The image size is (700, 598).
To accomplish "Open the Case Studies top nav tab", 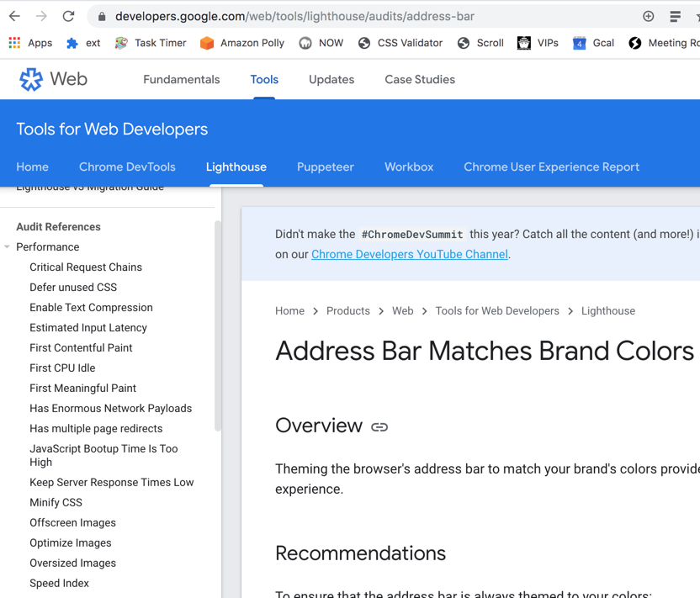I will click(x=420, y=79).
